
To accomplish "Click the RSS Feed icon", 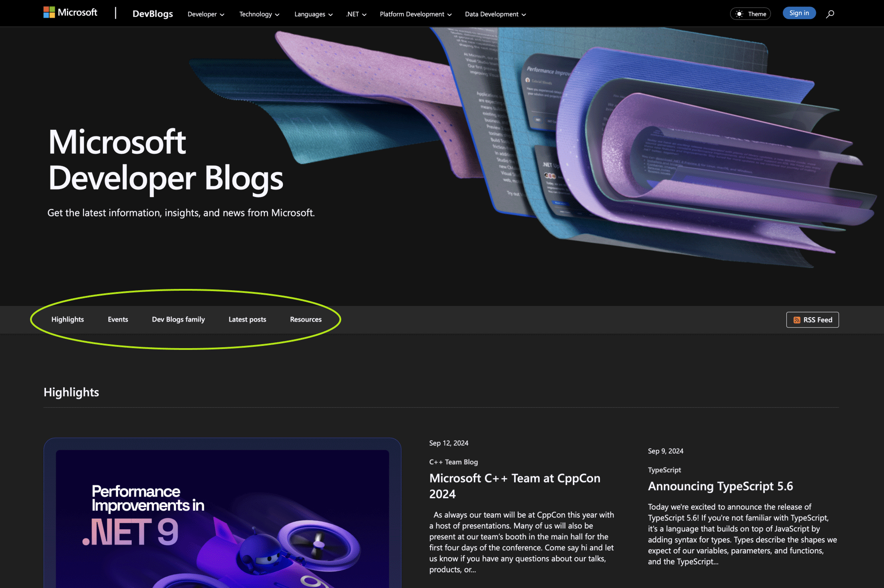I will pos(796,319).
